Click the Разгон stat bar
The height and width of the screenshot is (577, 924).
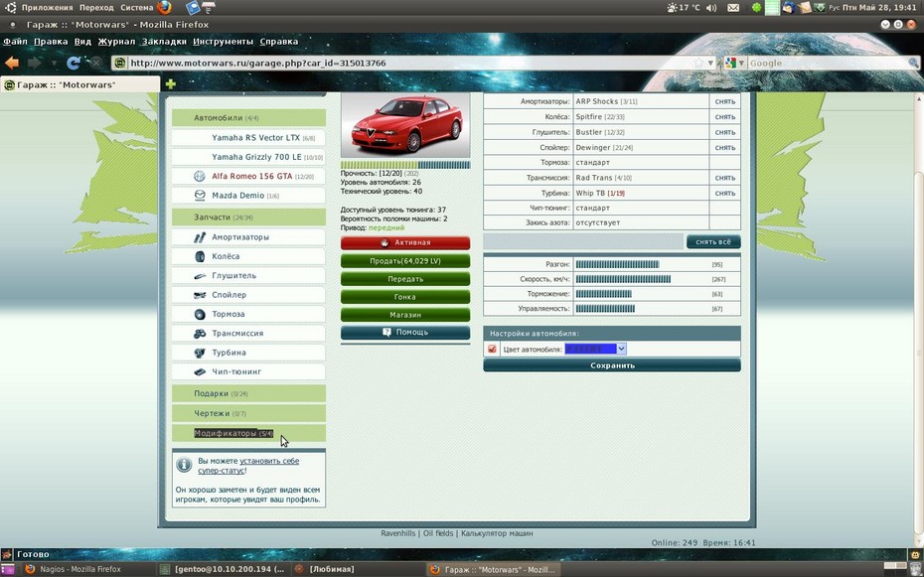click(617, 265)
